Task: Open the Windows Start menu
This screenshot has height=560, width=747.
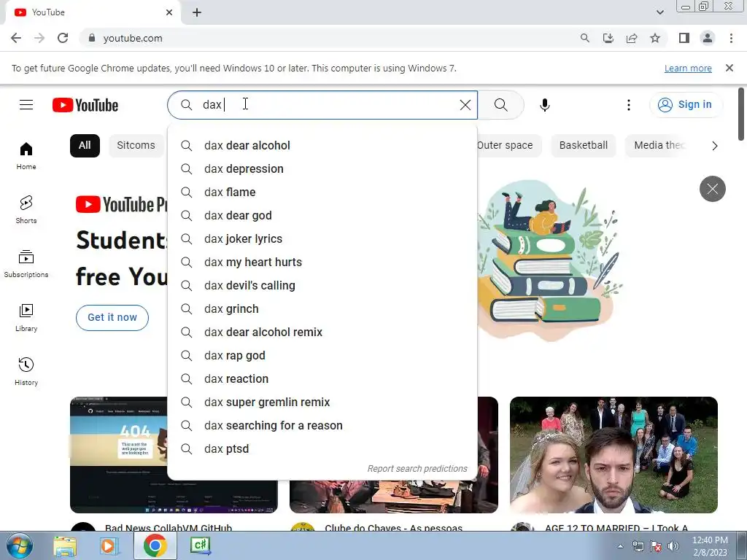Action: [x=19, y=545]
